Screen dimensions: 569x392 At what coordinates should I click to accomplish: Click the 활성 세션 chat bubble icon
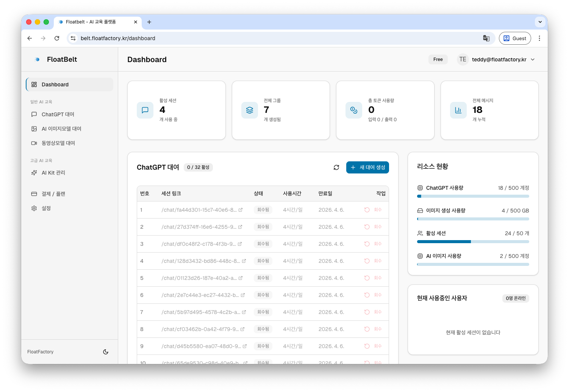[145, 110]
